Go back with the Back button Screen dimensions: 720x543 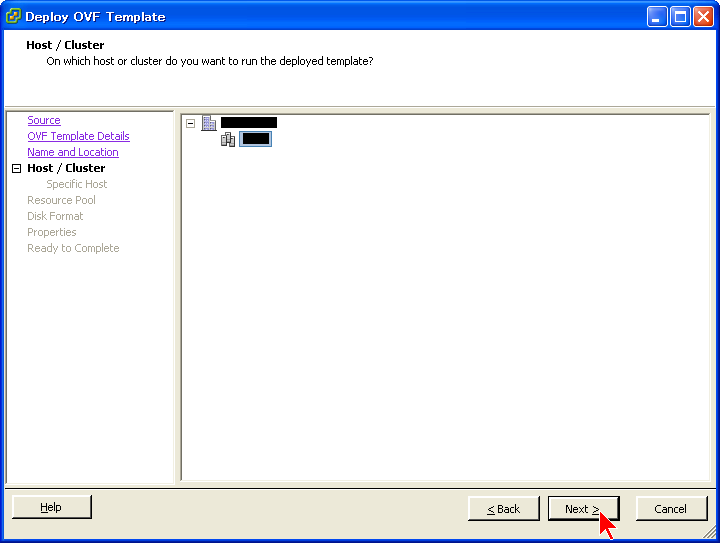tap(504, 509)
